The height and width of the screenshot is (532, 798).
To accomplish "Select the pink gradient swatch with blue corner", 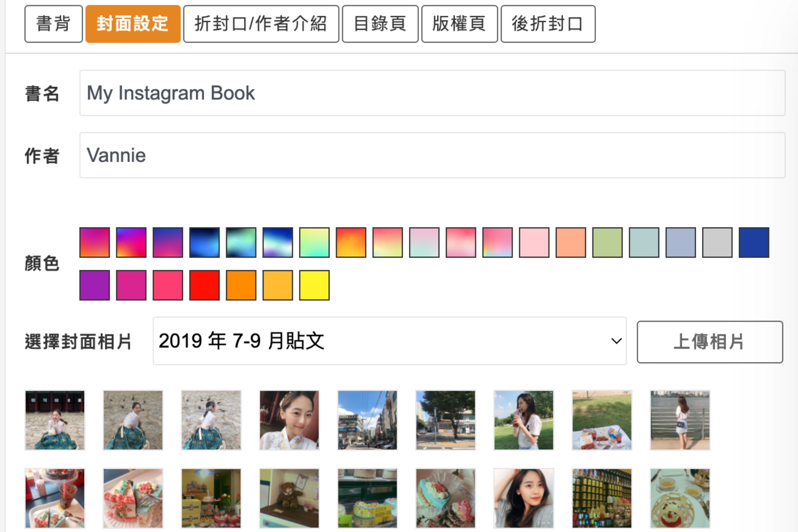I will (x=498, y=242).
